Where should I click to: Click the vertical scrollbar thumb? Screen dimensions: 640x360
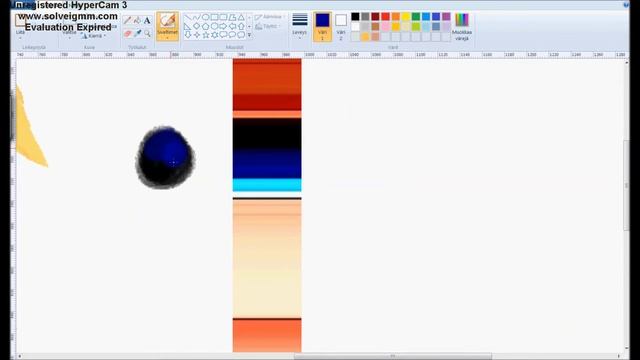tap(627, 185)
